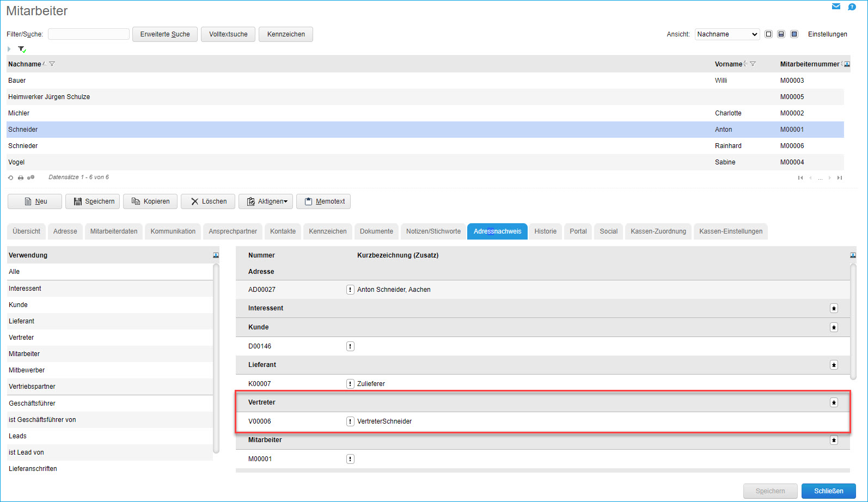
Task: Expand the filter panel arrow
Action: click(x=9, y=49)
